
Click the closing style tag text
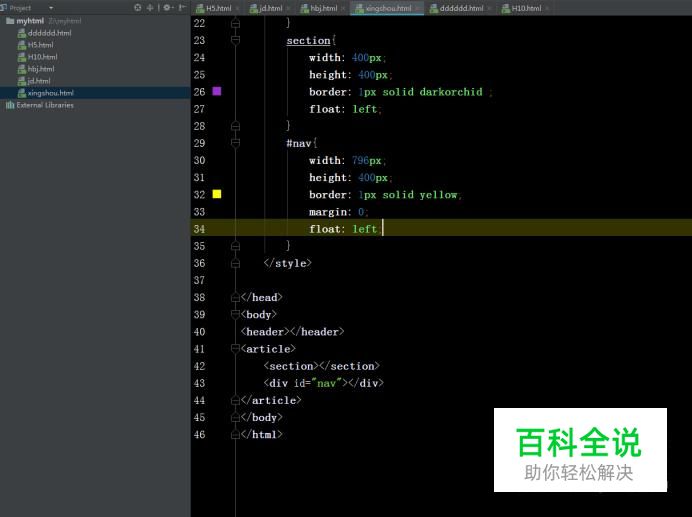[288, 264]
